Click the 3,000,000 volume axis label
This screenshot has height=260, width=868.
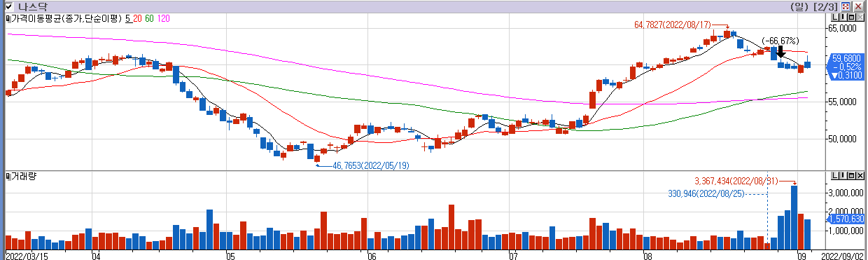coord(846,192)
